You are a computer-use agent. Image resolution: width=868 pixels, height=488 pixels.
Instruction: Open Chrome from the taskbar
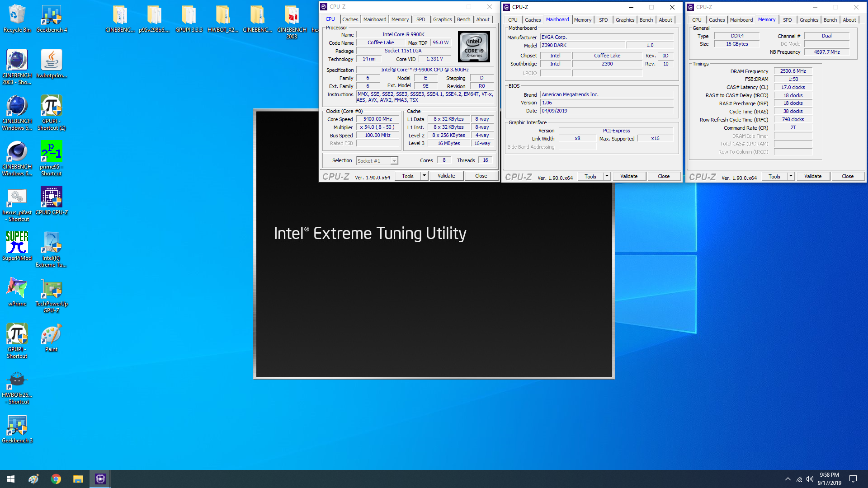[x=56, y=479]
